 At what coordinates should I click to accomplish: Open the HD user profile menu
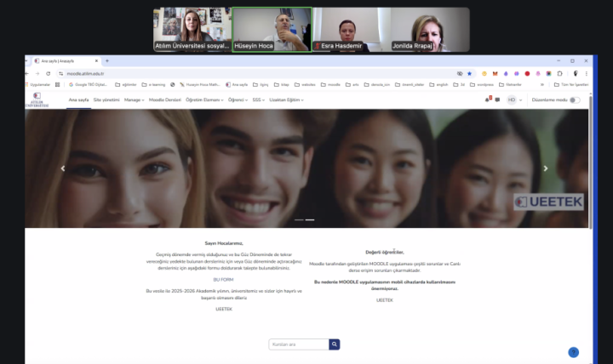(513, 100)
